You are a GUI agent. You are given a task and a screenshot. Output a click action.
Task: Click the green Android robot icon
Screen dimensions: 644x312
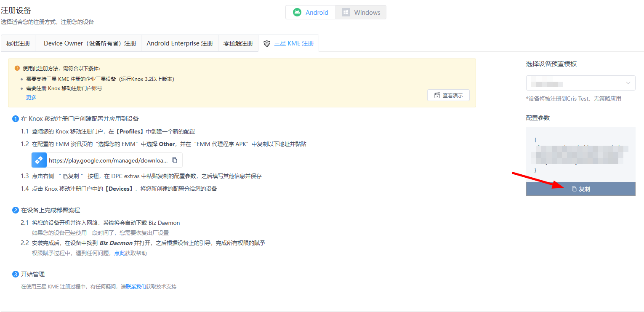[x=297, y=12]
